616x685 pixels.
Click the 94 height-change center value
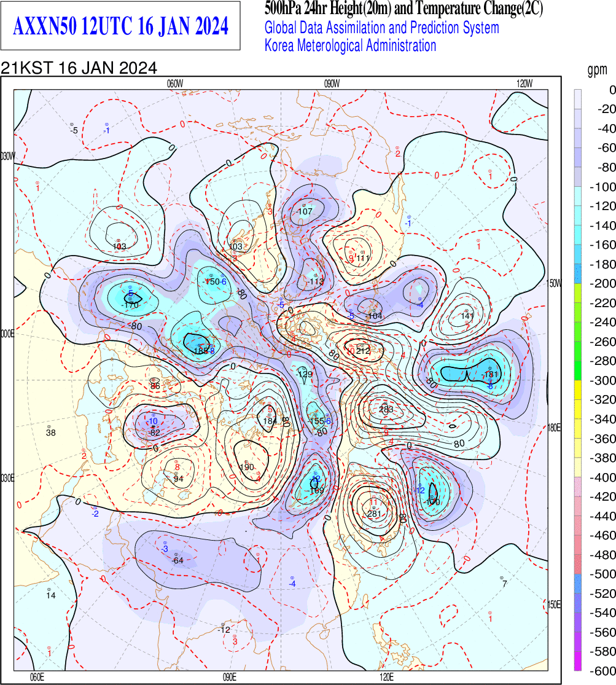[x=178, y=479]
